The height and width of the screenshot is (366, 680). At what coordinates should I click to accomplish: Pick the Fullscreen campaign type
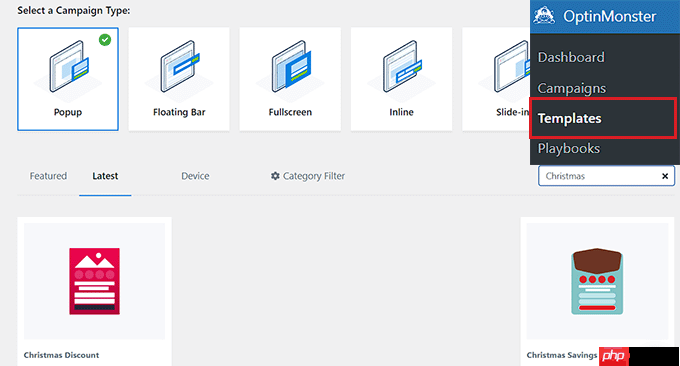[290, 79]
